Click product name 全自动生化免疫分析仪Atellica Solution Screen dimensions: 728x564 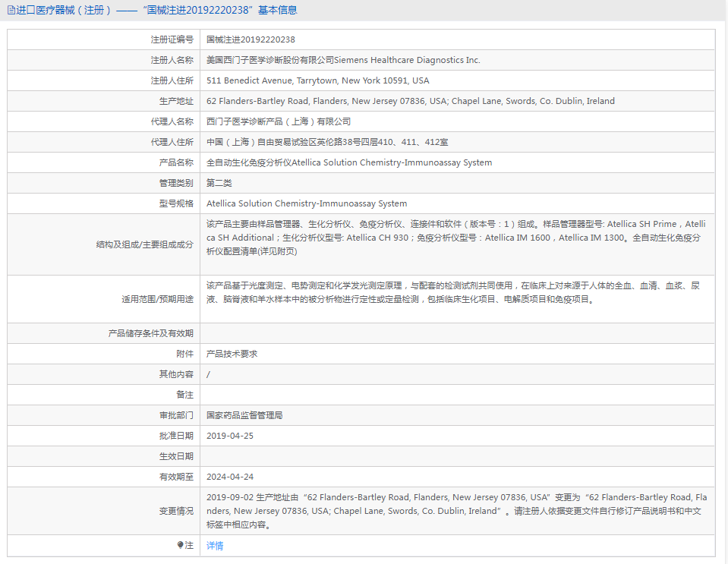coord(349,162)
